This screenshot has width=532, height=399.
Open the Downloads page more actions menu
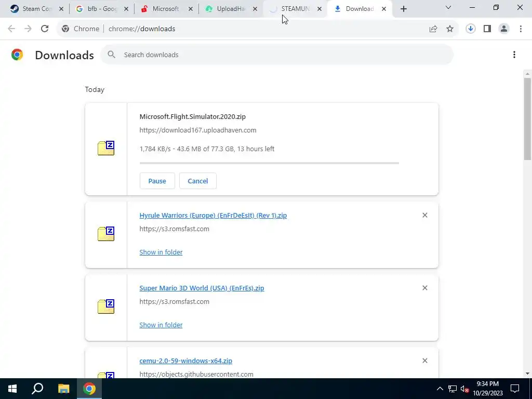[x=514, y=55]
